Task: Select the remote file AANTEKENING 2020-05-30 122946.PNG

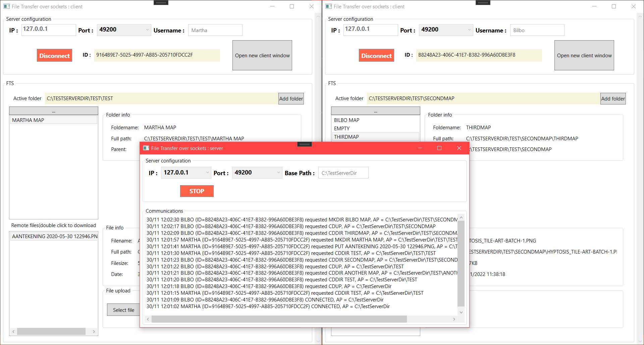Action: [54, 236]
